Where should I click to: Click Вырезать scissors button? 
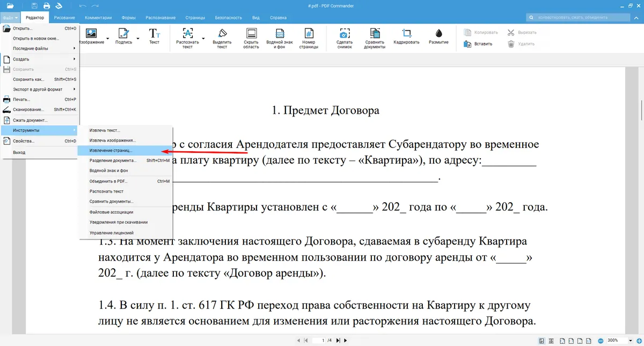click(x=522, y=32)
